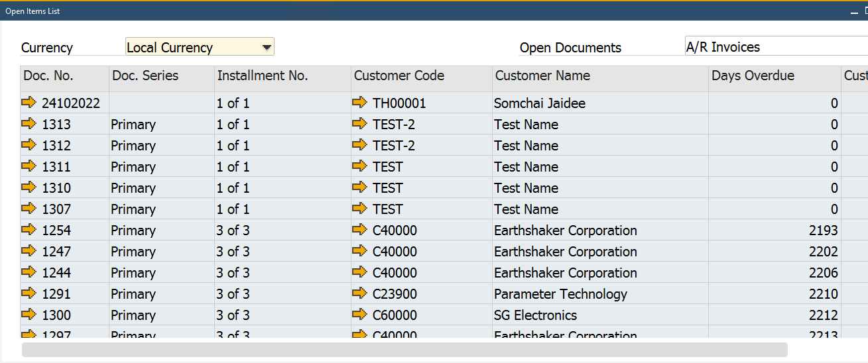Expand the Local Currency dropdown
The width and height of the screenshot is (868, 363).
pos(266,47)
